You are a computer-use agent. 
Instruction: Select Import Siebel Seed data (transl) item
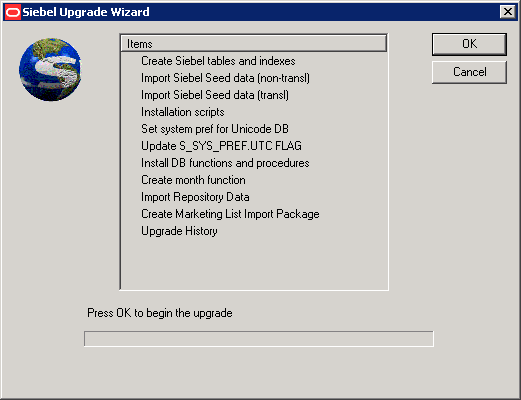[x=215, y=95]
